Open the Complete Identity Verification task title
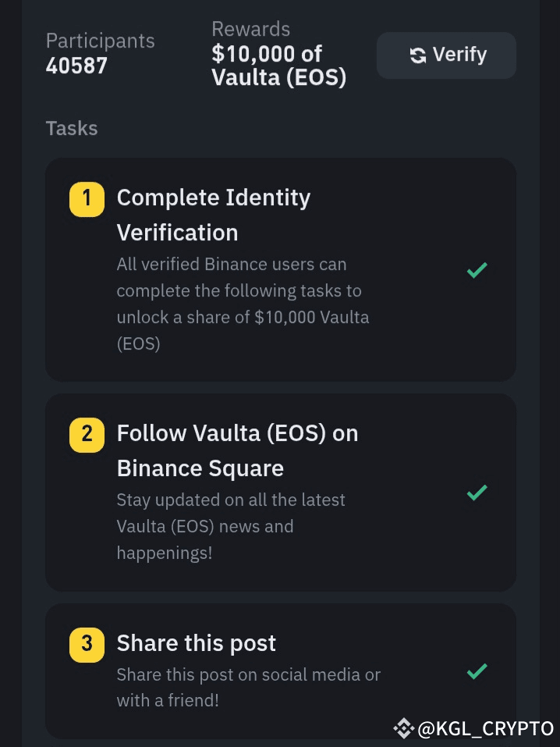 coord(213,215)
